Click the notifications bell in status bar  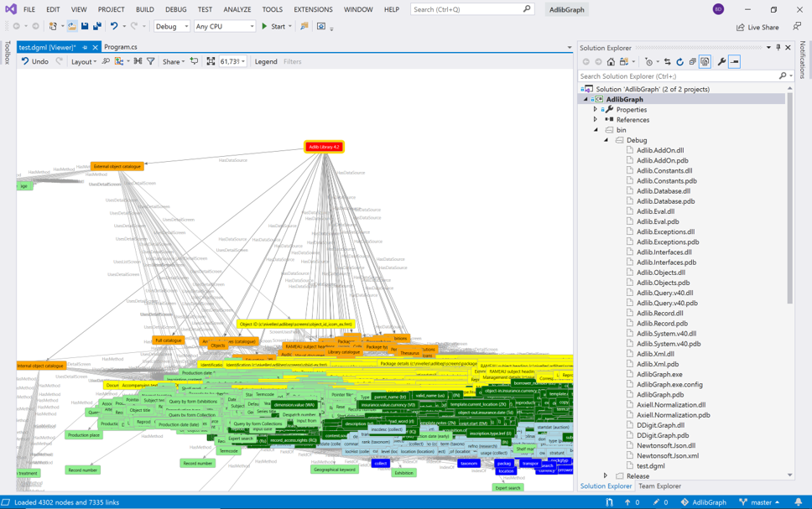pyautogui.click(x=799, y=501)
